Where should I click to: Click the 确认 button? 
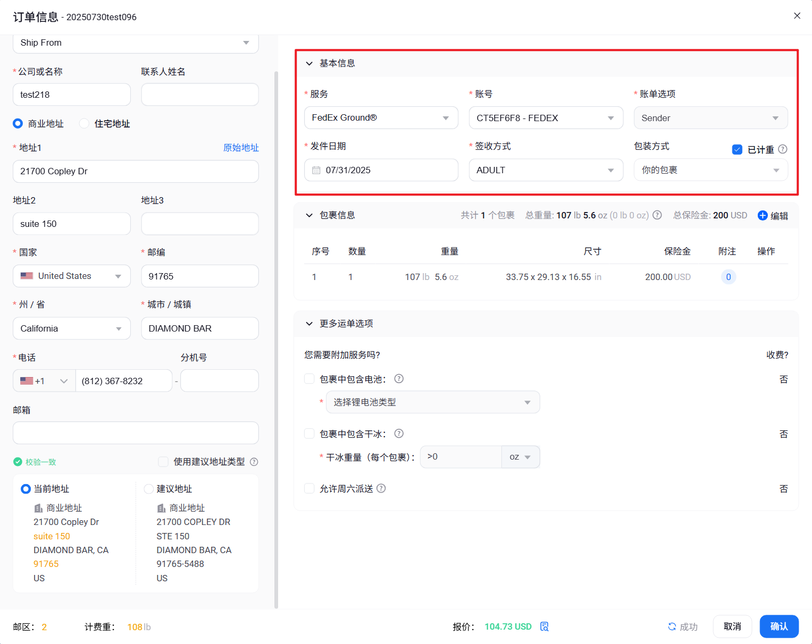[x=779, y=626]
